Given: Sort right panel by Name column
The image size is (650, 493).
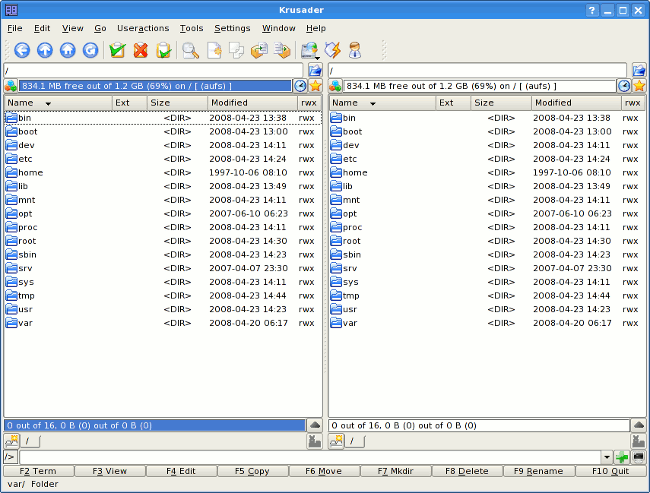Looking at the screenshot, I should coord(382,103).
